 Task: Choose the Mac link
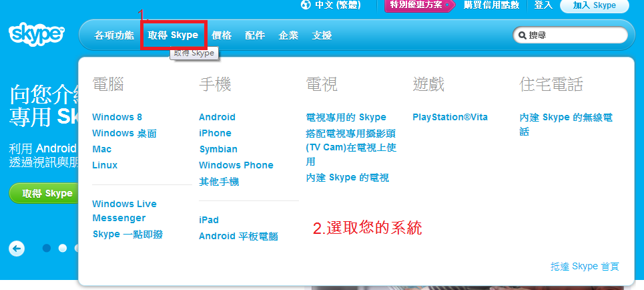(x=102, y=149)
